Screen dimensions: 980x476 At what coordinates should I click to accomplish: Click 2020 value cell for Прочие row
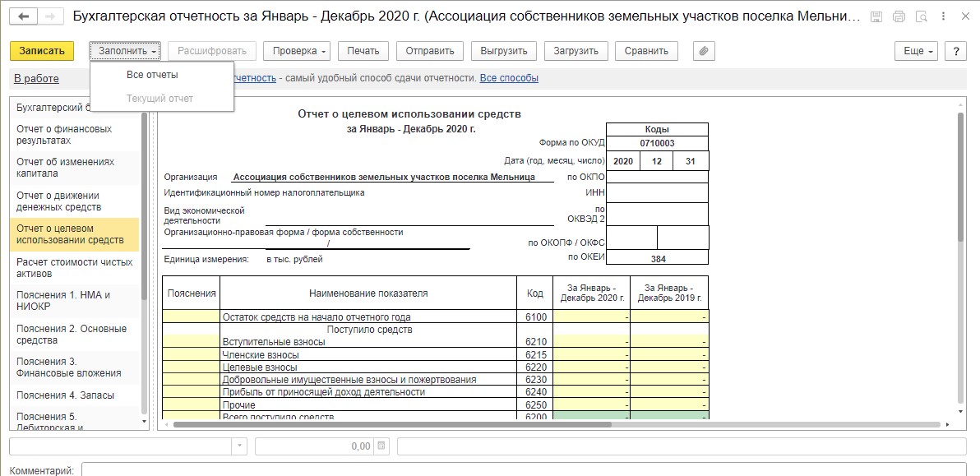[x=592, y=404]
